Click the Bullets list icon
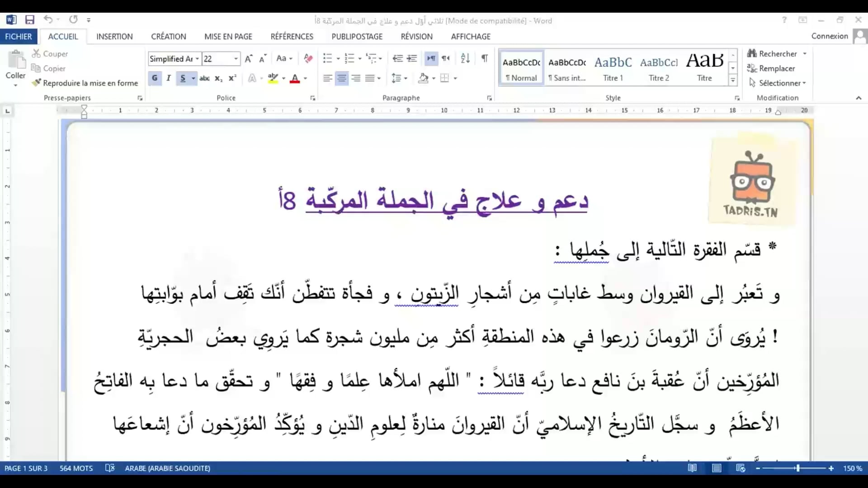Screen dimensions: 868x488 [328, 58]
